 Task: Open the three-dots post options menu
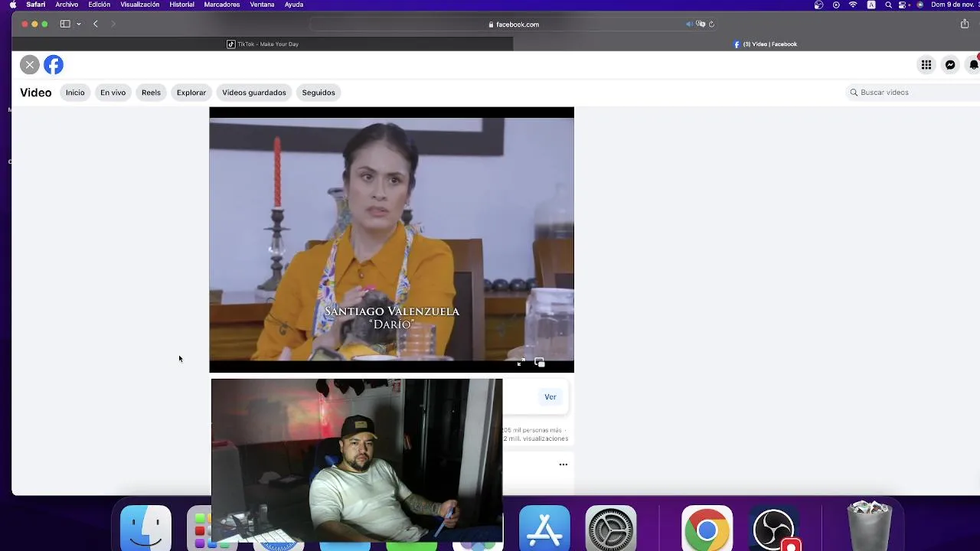[563, 465]
